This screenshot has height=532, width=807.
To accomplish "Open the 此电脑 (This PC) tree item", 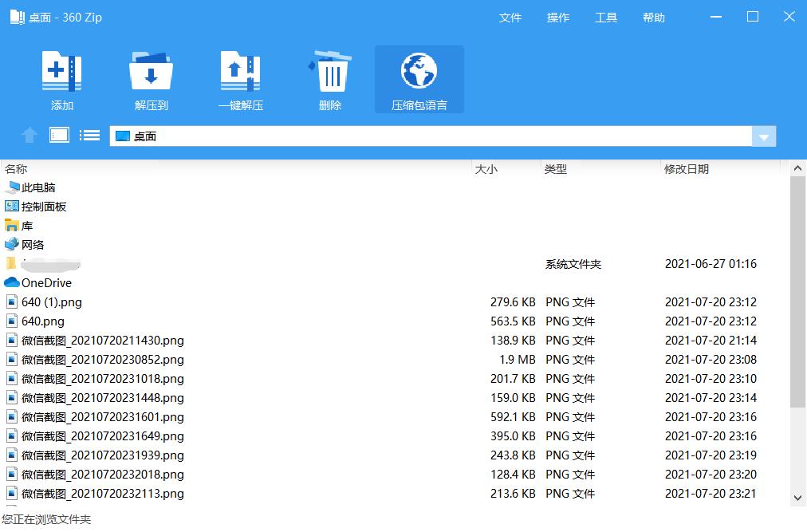I will tap(37, 187).
